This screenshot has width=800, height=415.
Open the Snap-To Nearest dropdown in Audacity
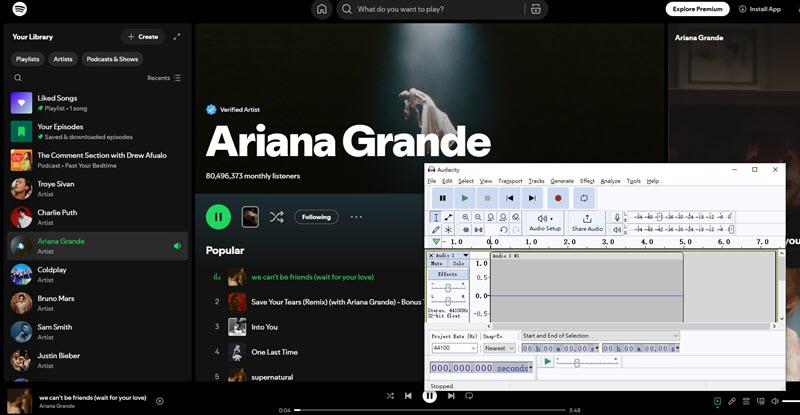pyautogui.click(x=499, y=348)
